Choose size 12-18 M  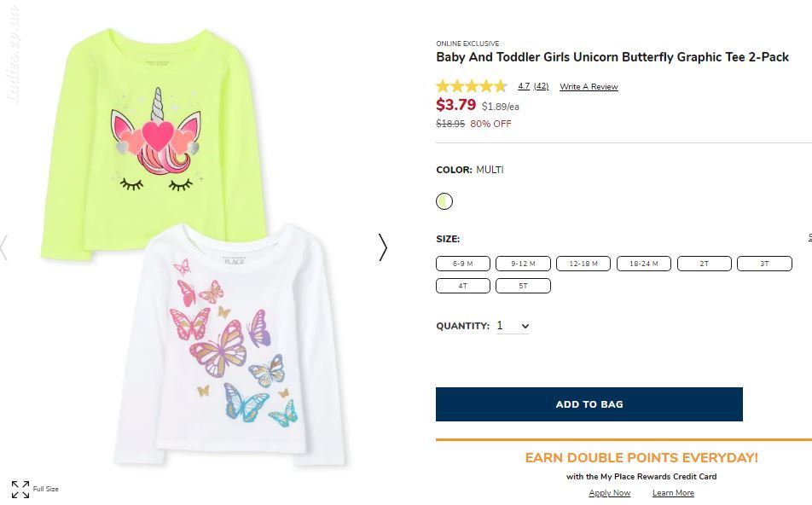[x=583, y=264]
